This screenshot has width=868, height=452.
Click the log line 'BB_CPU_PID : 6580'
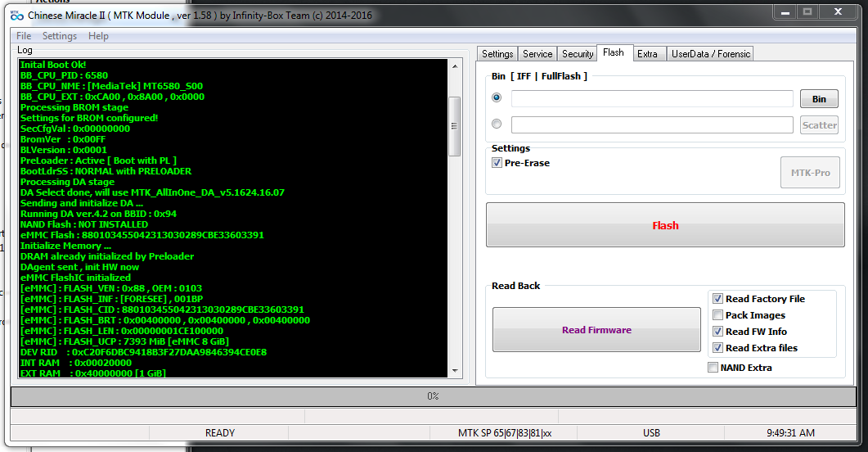(64, 75)
